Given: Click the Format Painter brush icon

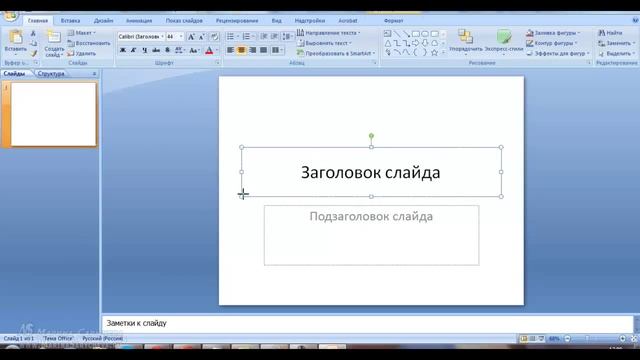Looking at the screenshot, I should coord(33,53).
